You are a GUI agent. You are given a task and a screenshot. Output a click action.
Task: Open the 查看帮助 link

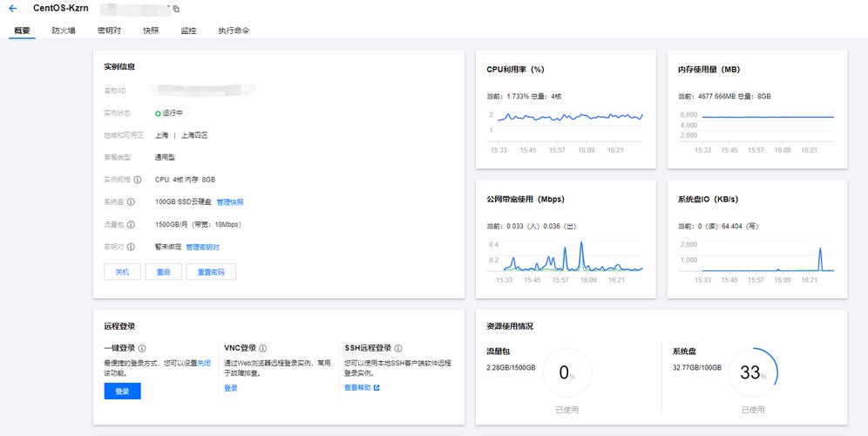(357, 388)
